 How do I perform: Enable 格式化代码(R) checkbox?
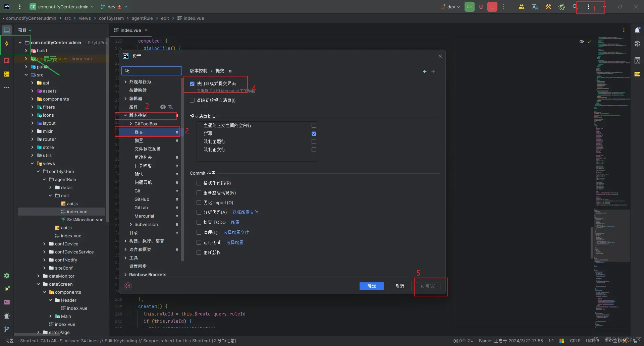(x=199, y=183)
